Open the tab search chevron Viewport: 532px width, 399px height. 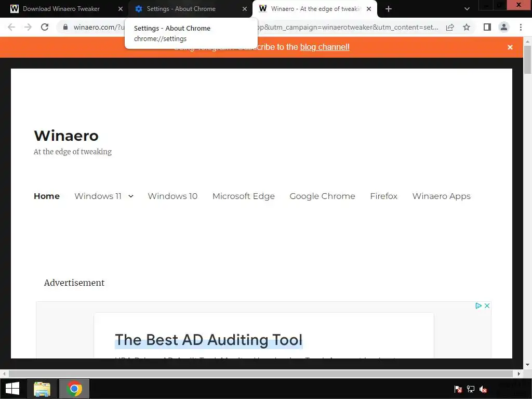tap(467, 9)
